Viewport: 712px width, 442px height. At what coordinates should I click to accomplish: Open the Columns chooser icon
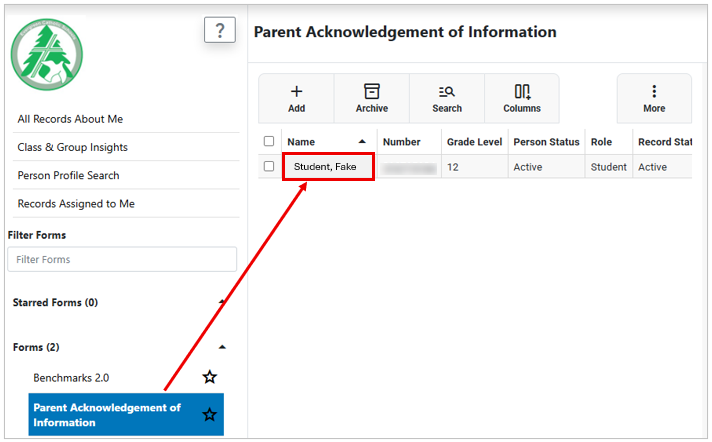tap(522, 92)
